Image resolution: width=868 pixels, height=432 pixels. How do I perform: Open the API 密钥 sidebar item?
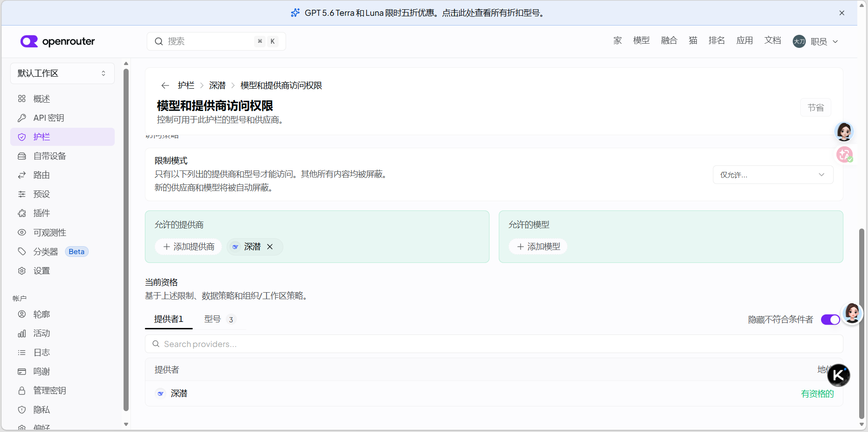62,118
